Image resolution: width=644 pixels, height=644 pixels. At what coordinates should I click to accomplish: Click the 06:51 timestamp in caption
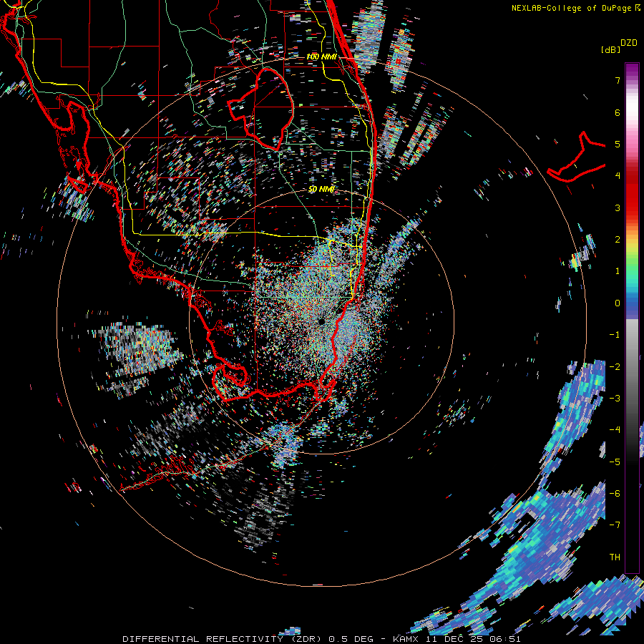pos(504,639)
